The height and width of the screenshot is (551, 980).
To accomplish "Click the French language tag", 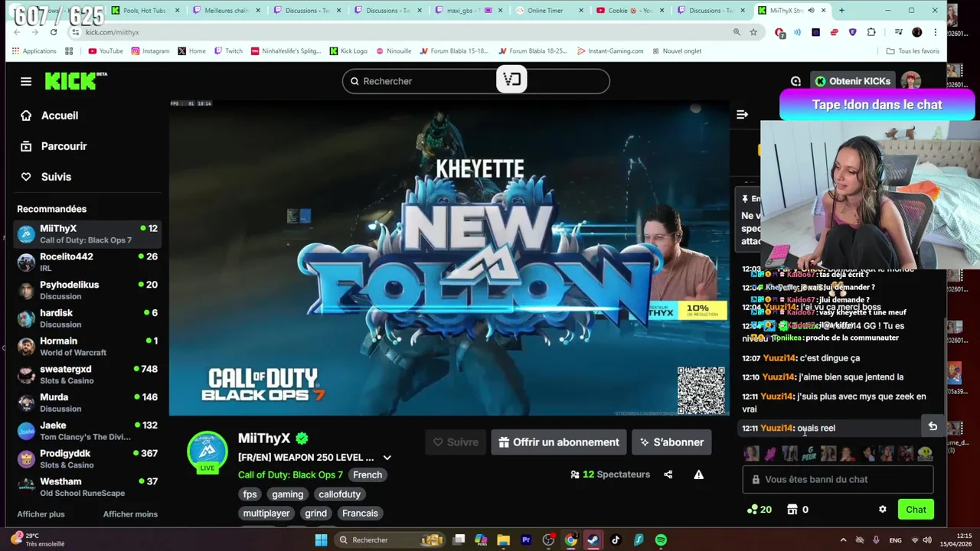I will [x=367, y=474].
